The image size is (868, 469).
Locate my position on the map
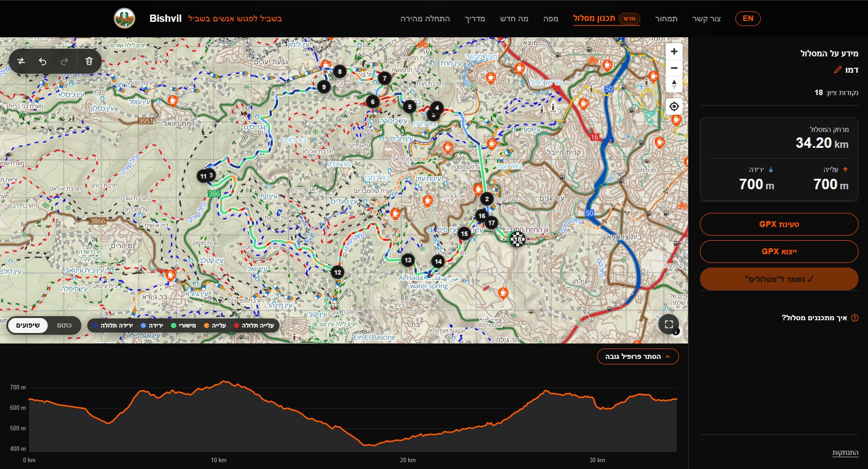pos(674,106)
